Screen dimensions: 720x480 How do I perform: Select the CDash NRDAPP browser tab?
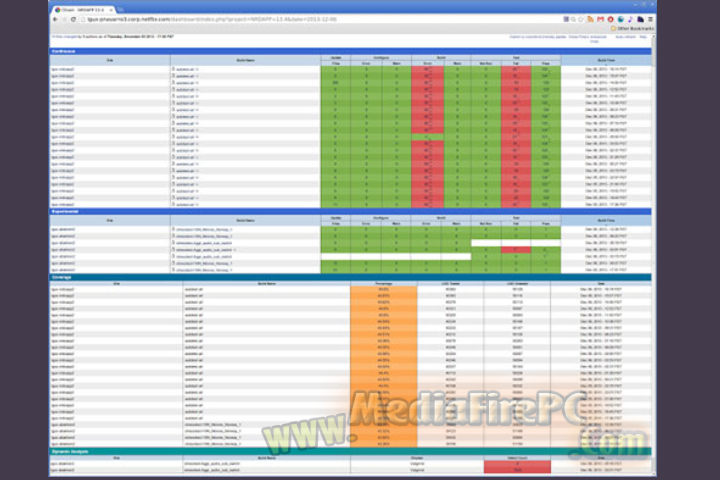83,10
